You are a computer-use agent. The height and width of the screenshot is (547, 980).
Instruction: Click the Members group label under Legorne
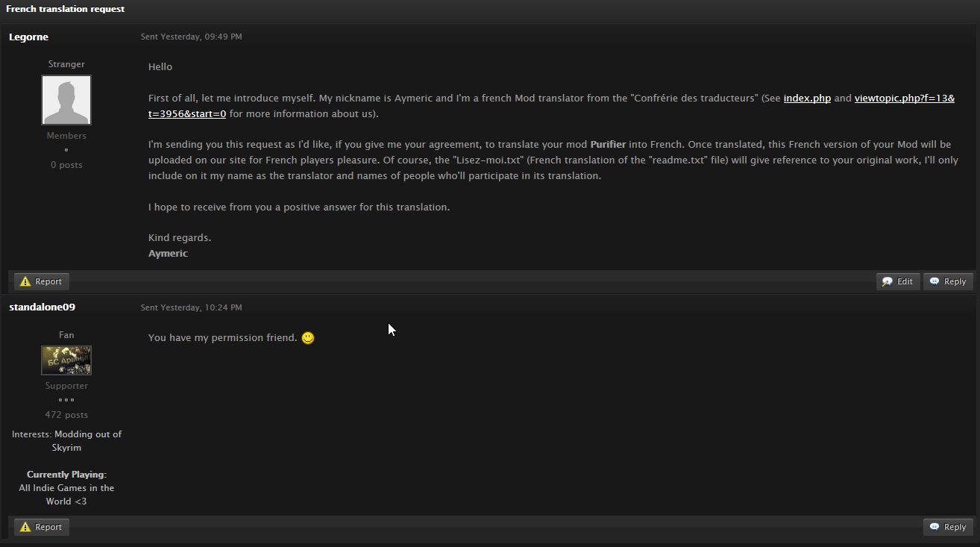coord(66,136)
